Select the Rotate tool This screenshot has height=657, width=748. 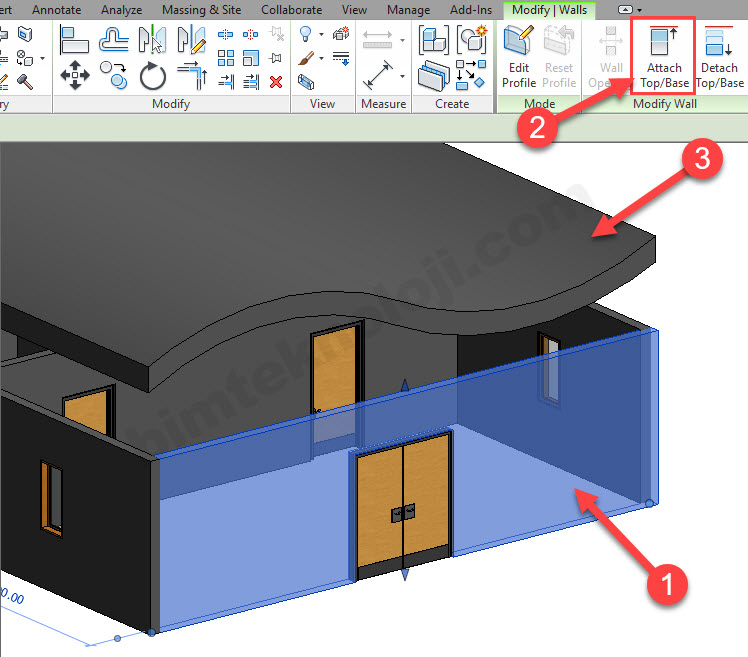152,75
